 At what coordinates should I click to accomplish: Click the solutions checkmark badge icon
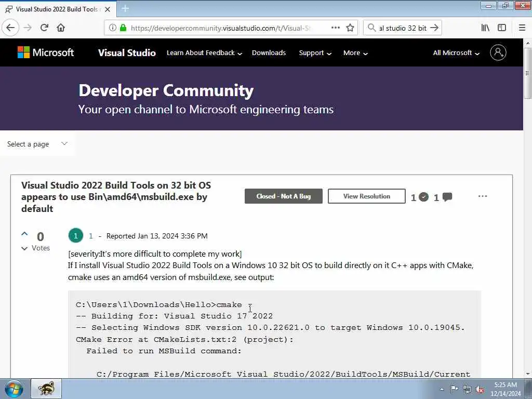tap(423, 197)
